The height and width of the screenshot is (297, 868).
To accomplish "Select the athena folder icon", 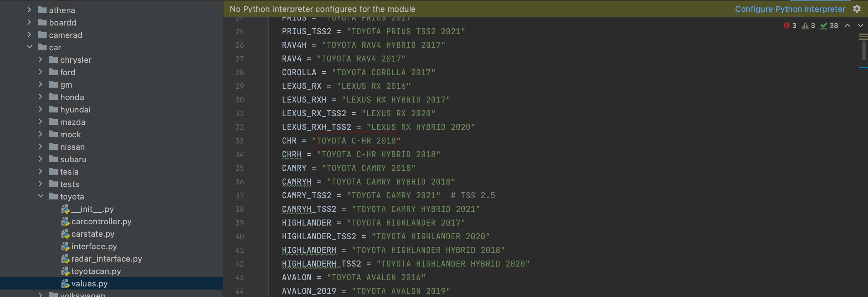I will [42, 10].
